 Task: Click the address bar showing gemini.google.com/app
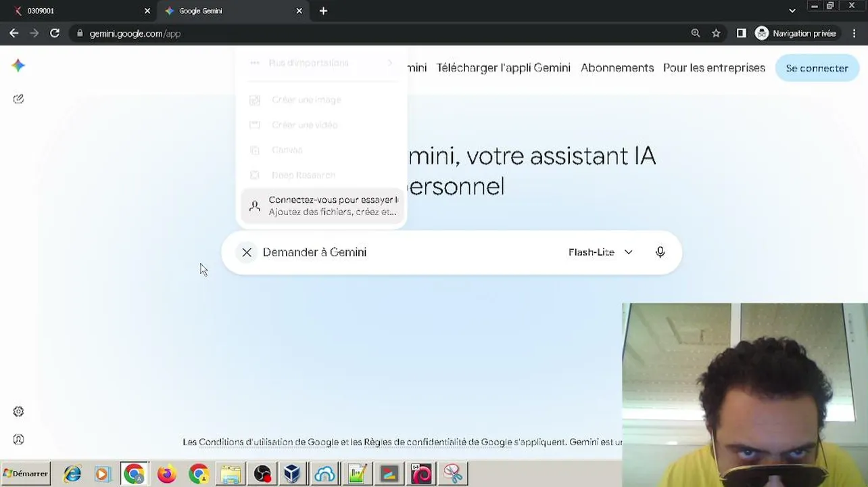coord(379,33)
